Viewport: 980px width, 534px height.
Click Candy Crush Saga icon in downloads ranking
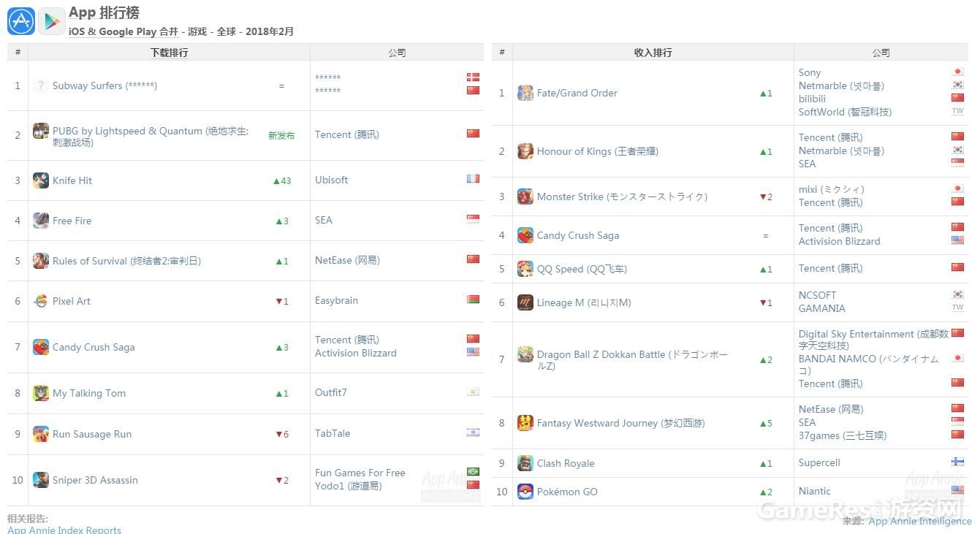click(41, 347)
